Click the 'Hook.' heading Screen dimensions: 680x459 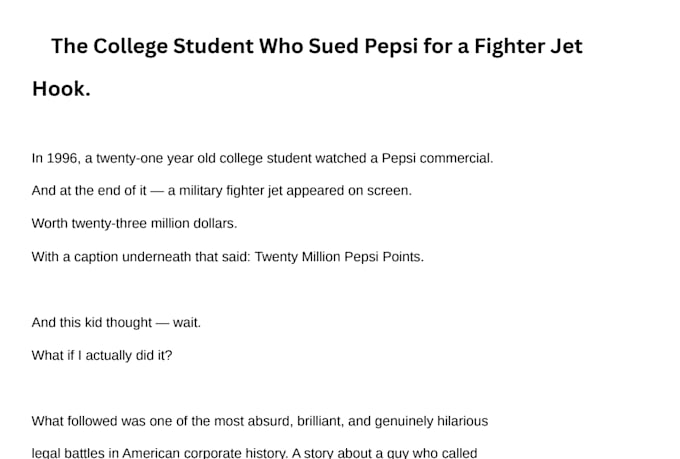point(61,89)
